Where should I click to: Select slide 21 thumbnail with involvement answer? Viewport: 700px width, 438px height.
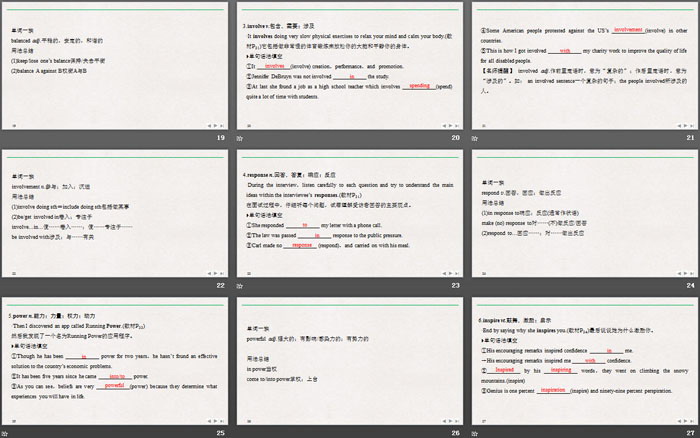(585, 66)
